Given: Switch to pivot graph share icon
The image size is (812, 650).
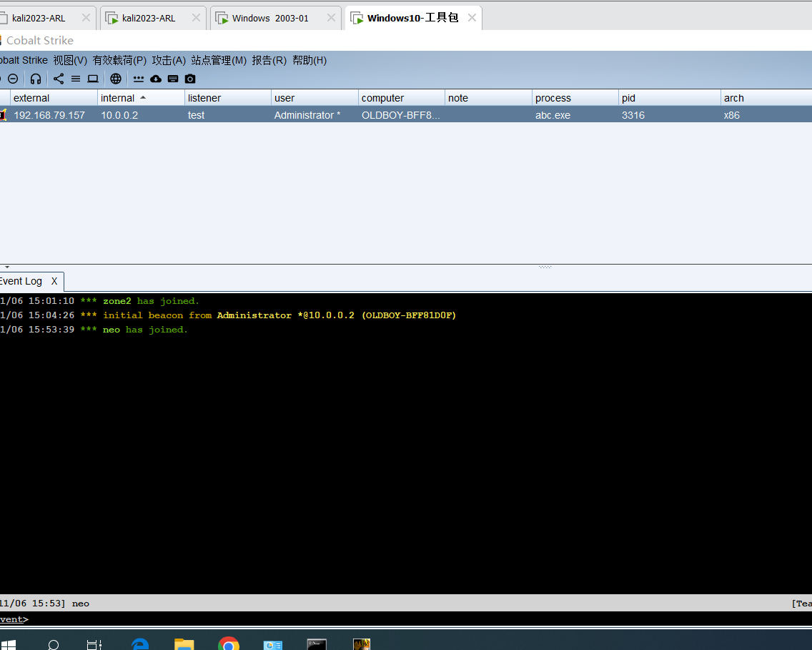Looking at the screenshot, I should coord(59,79).
